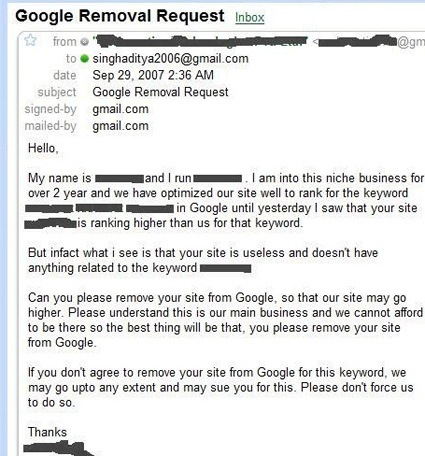Open the Inbox label link

pos(250,17)
